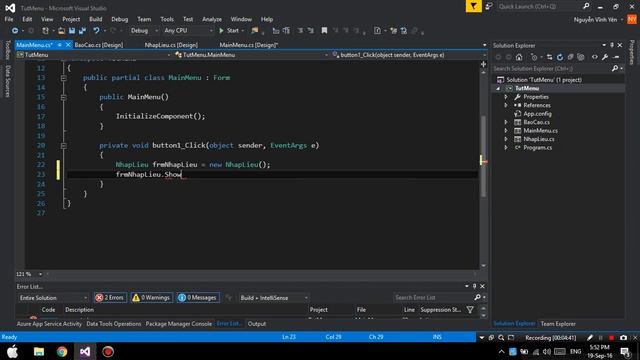This screenshot has width=640, height=360.
Task: Expand the BaoCao.cs node arrow
Action: point(506,122)
